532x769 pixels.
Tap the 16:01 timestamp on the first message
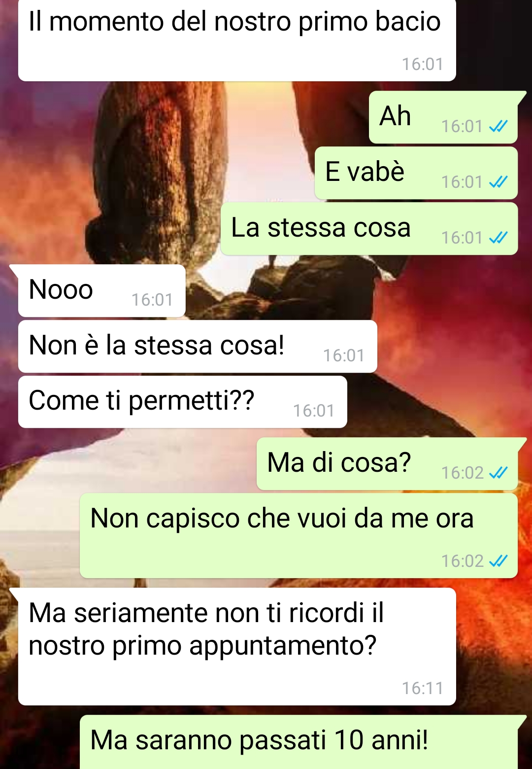point(423,64)
